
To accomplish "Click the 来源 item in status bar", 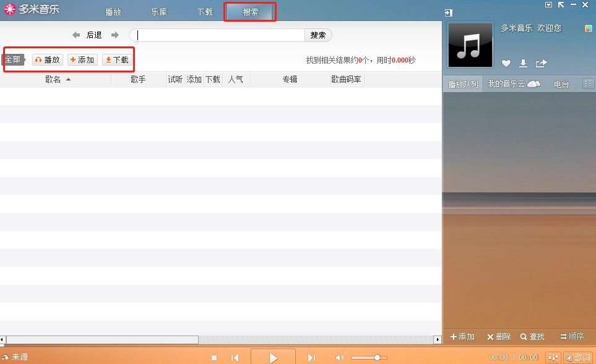I will (x=15, y=357).
